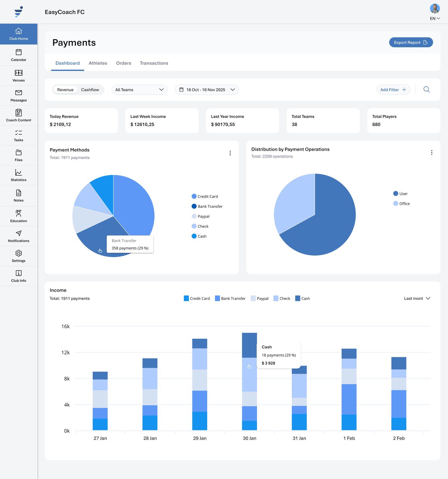448x479 pixels.
Task: Open Distribution chart three-dot menu
Action: click(x=432, y=152)
